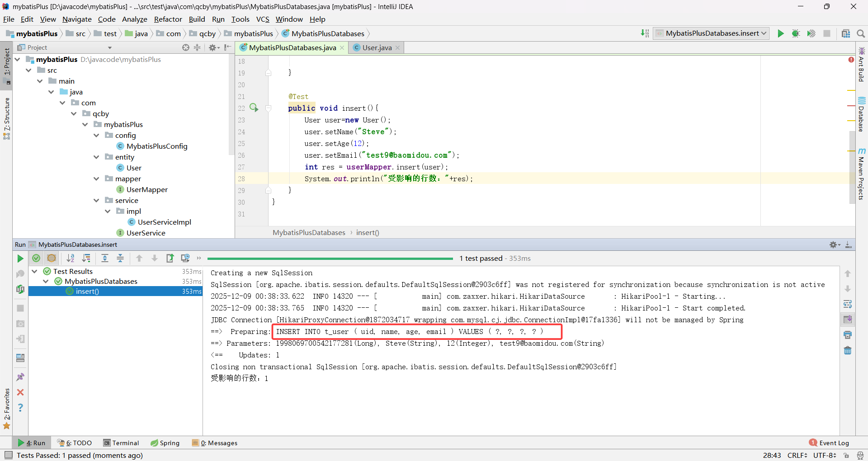Collapse all in Project panel
Screen dimensions: 868x461
pyautogui.click(x=197, y=47)
